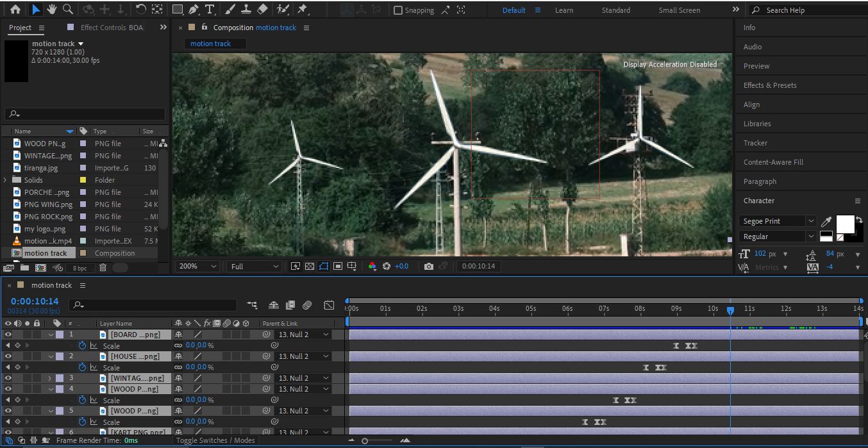The image size is (868, 448).
Task: Expand the WINTAG png layer properties
Action: [50, 378]
